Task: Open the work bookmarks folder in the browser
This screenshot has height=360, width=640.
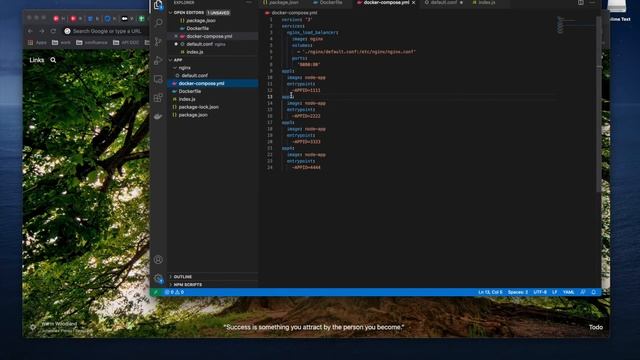Action: [61, 42]
